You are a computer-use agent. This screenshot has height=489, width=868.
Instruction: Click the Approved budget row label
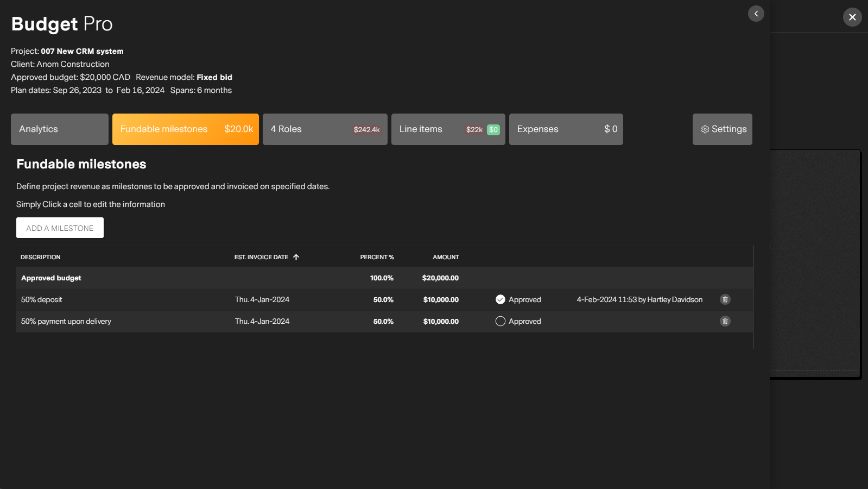(51, 278)
